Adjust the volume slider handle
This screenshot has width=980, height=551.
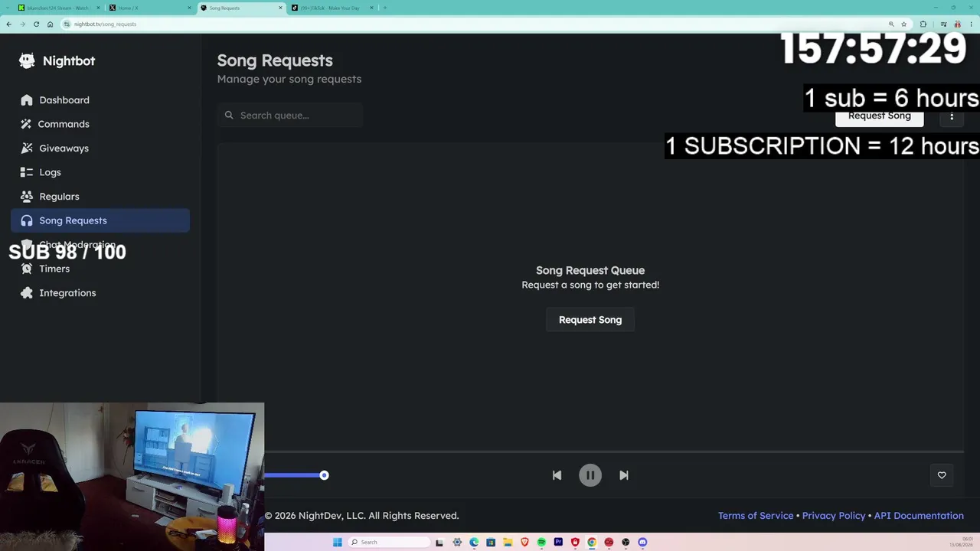point(324,475)
